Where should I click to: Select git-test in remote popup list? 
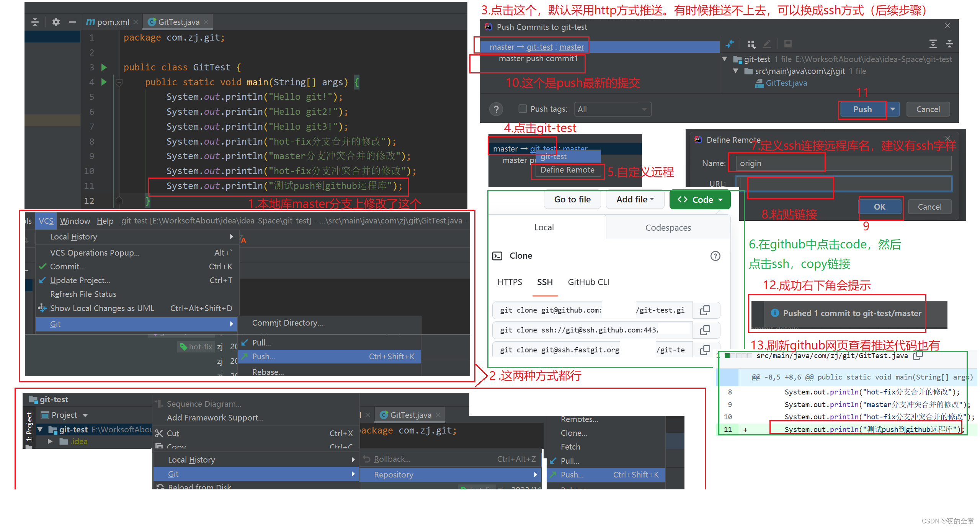tap(568, 156)
